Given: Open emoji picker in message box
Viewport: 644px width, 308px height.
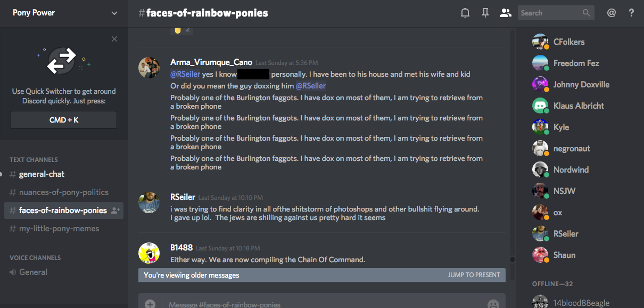Looking at the screenshot, I should (493, 304).
